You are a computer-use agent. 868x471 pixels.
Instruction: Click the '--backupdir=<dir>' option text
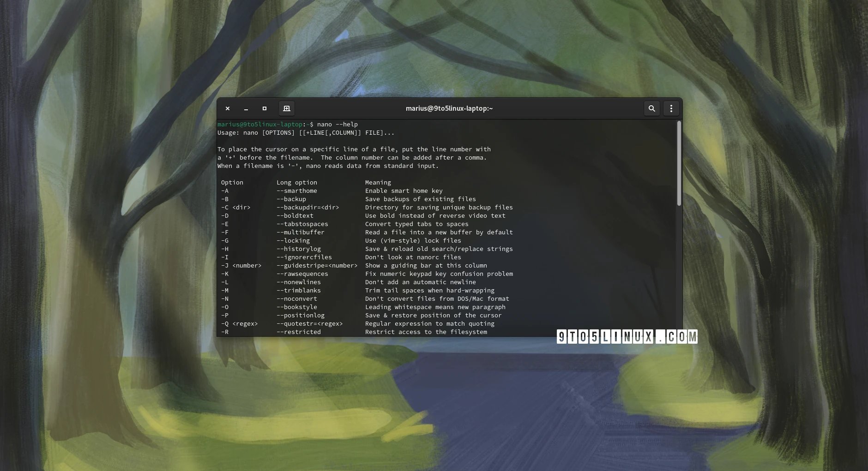pyautogui.click(x=307, y=208)
